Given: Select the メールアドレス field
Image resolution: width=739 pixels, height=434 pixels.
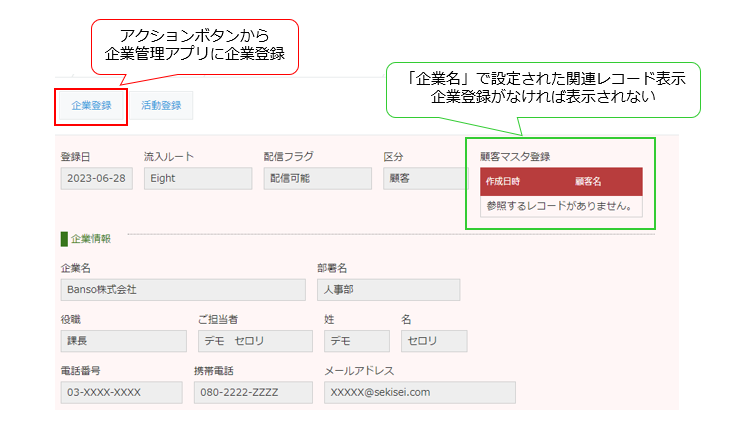Looking at the screenshot, I should coord(419,392).
